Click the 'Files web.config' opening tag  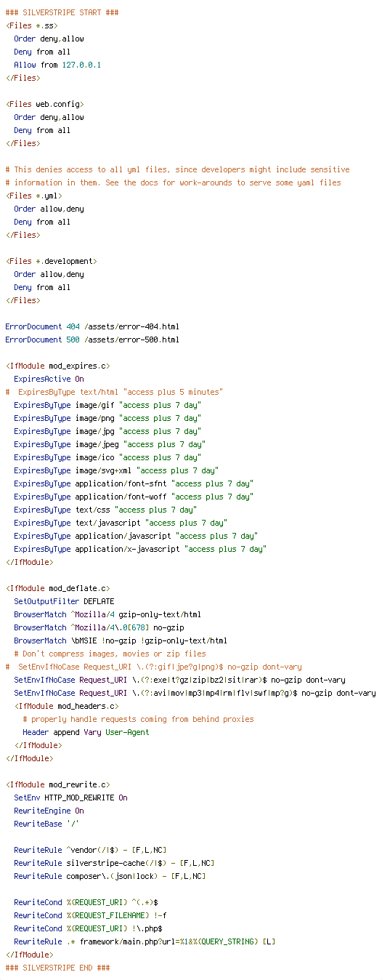click(44, 104)
